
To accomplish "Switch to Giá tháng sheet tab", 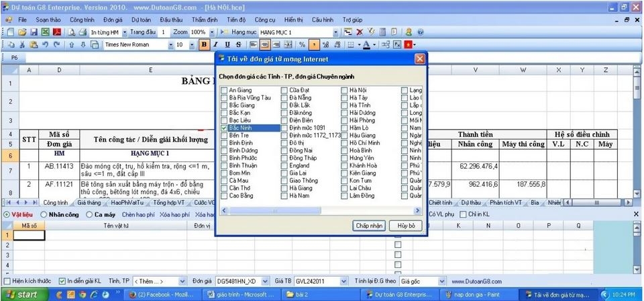I will (x=89, y=203).
